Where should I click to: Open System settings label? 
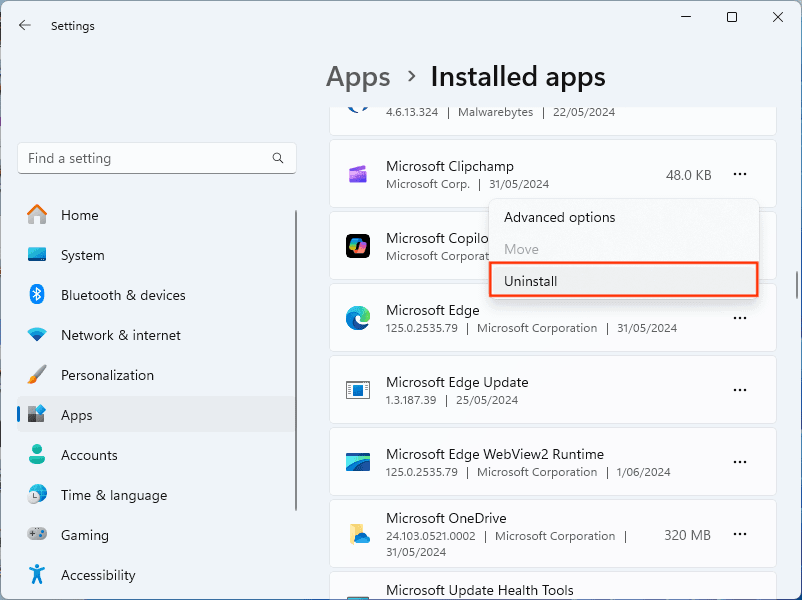click(x=82, y=255)
